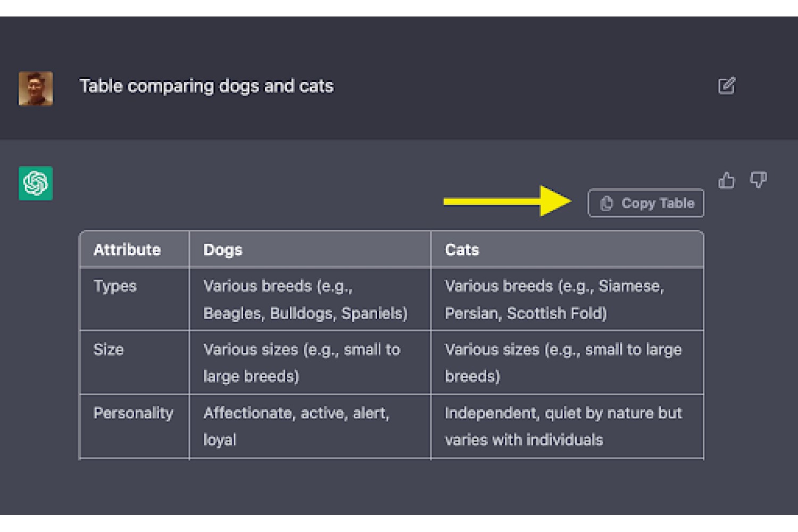The width and height of the screenshot is (798, 532).
Task: Click the thumbs up icon
Action: tap(726, 180)
